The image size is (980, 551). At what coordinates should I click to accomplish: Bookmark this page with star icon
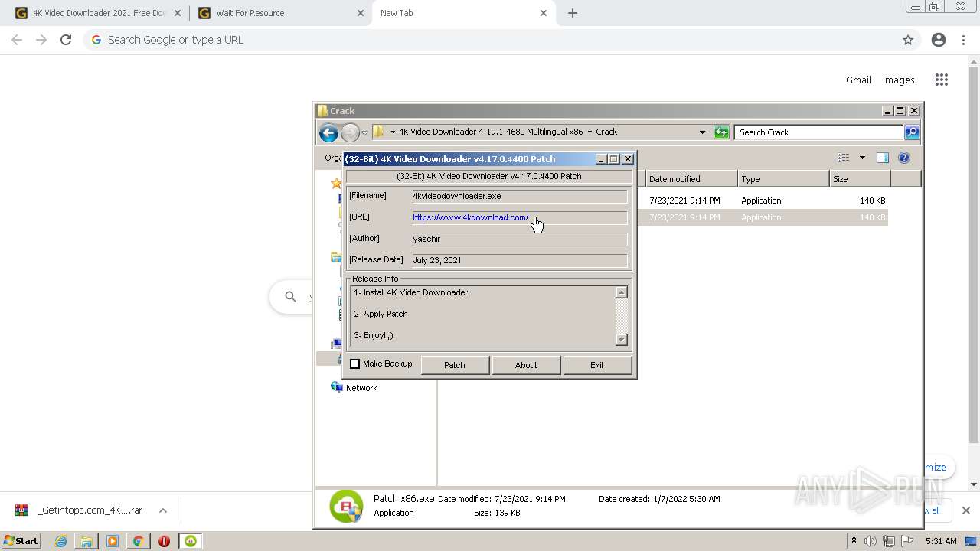pyautogui.click(x=908, y=40)
